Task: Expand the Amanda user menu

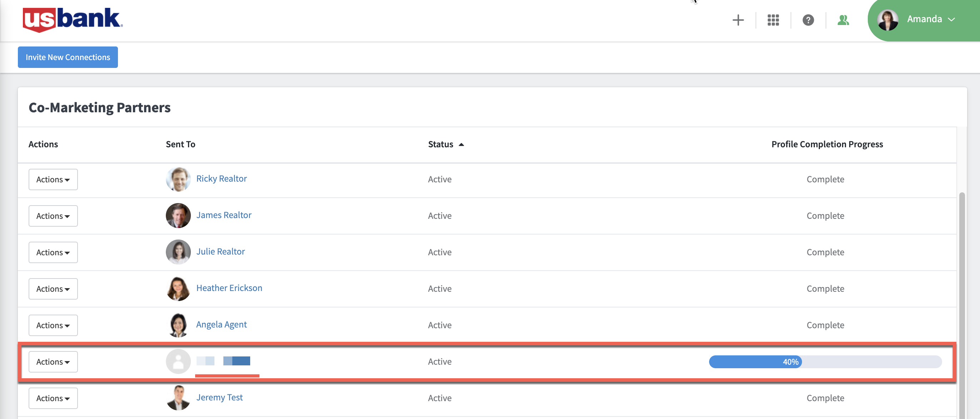Action: tap(951, 20)
